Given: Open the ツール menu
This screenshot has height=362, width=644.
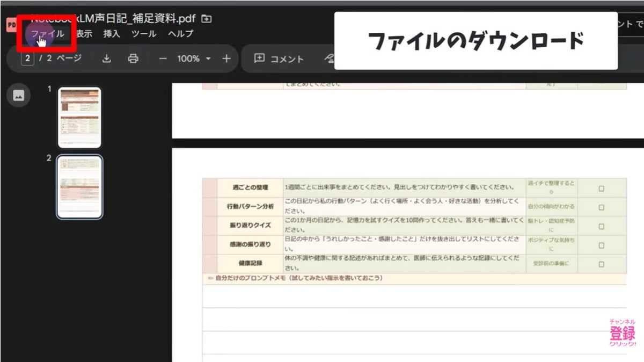Looking at the screenshot, I should pos(144,34).
